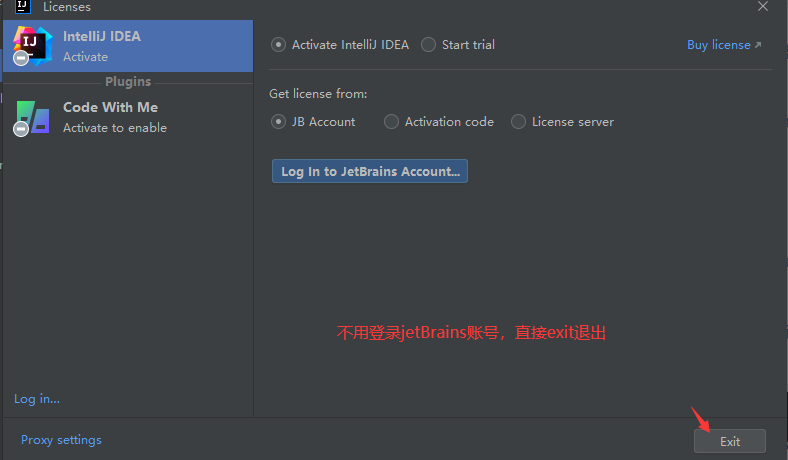788x460 pixels.
Task: Close the Licenses dialog window
Action: tap(763, 6)
